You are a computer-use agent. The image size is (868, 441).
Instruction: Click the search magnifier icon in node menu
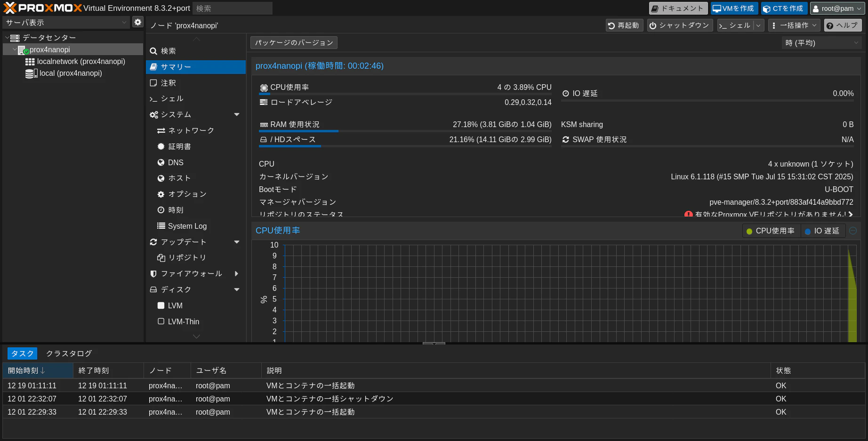coord(153,51)
